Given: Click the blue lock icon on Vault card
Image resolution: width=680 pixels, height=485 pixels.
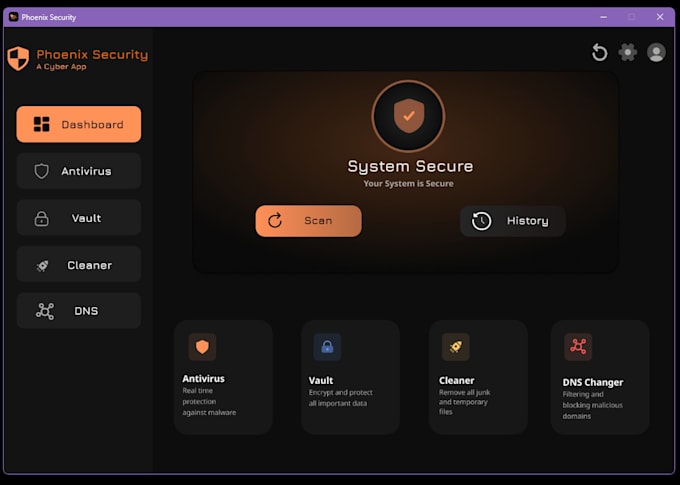Looking at the screenshot, I should 327,347.
